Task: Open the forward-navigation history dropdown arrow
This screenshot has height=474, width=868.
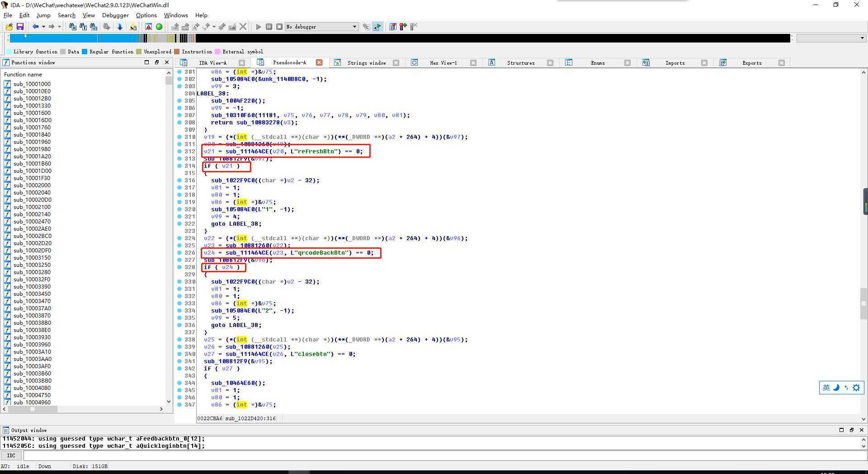Action: (59, 27)
